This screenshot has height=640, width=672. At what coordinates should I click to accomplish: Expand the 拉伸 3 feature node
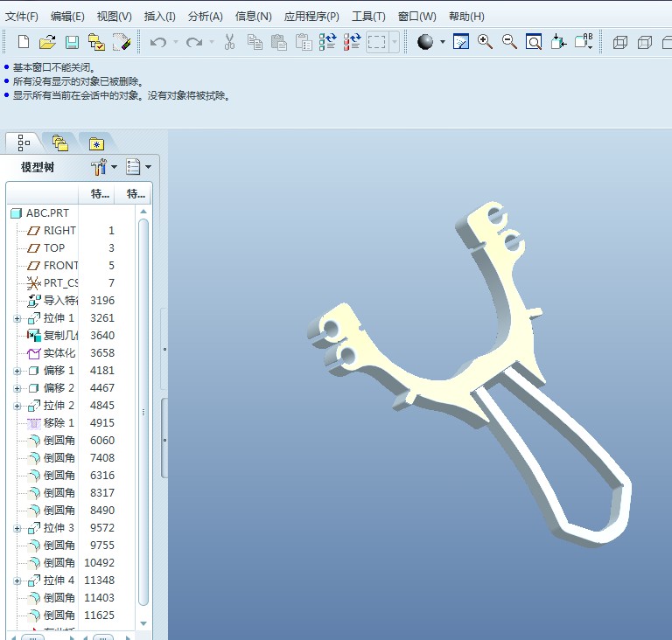tap(17, 528)
